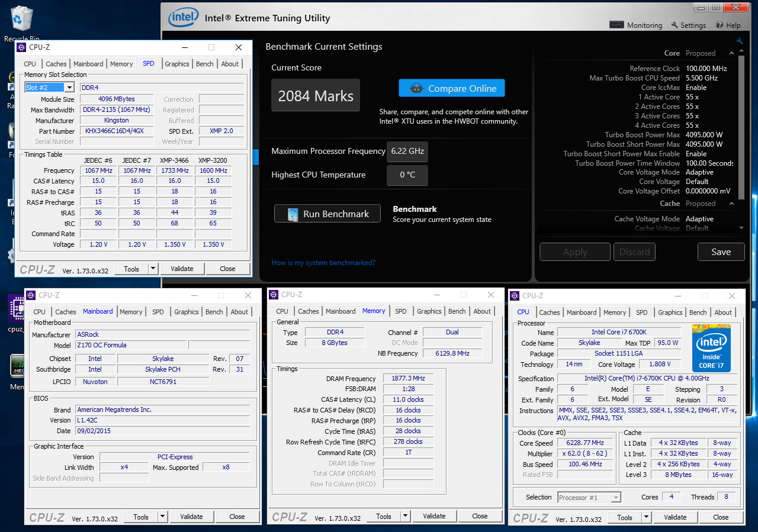Open the Graphics tab in the Memory window
Image resolution: width=758 pixels, height=532 pixels.
click(x=429, y=311)
